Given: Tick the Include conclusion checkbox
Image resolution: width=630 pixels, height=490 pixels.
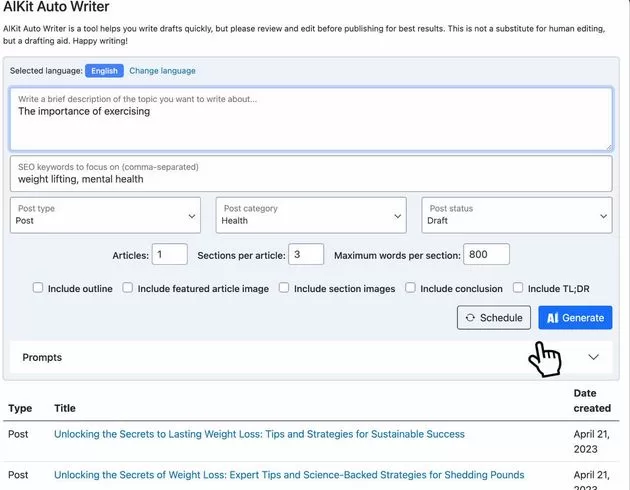Looking at the screenshot, I should [x=410, y=288].
